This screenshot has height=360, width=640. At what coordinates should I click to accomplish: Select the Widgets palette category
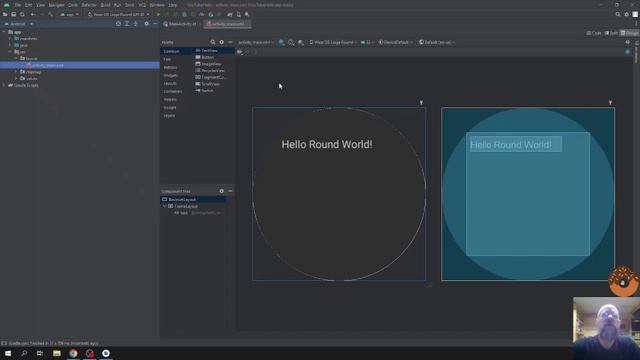click(171, 76)
